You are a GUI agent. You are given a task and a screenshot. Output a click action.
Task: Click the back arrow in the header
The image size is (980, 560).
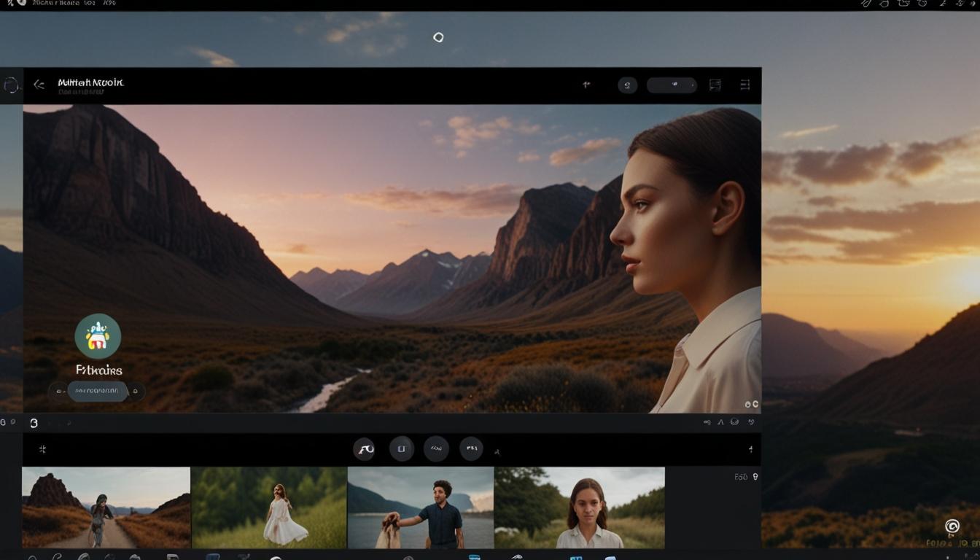pos(39,85)
